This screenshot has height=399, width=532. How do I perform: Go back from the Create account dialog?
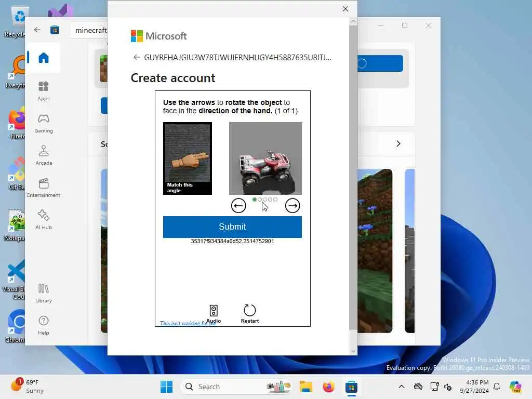tap(137, 57)
